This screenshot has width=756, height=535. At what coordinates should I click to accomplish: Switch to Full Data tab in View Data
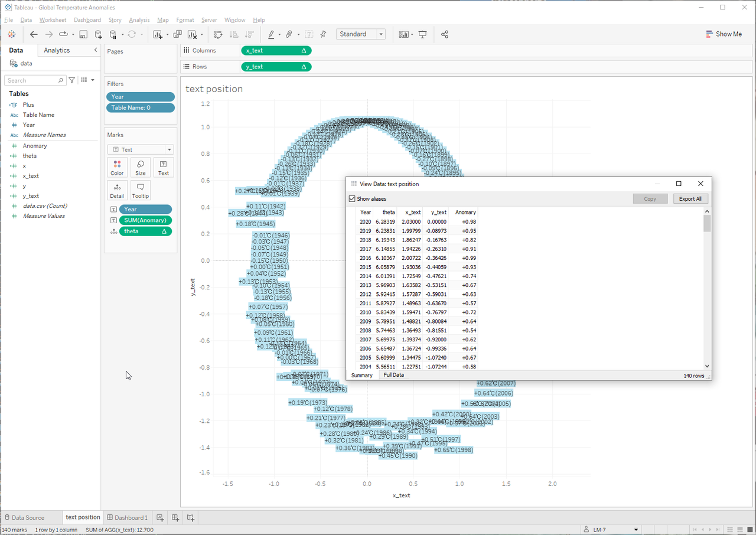(x=394, y=375)
